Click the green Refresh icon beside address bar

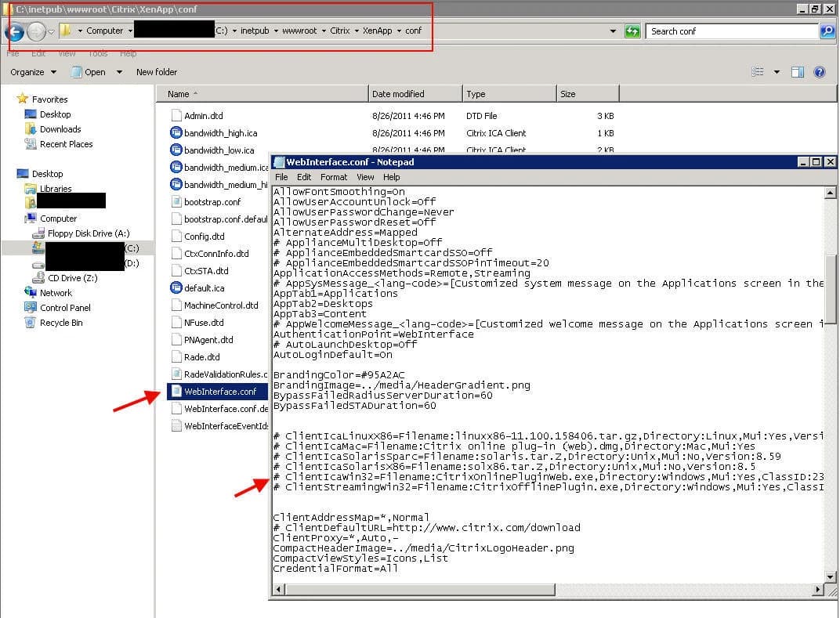[632, 31]
